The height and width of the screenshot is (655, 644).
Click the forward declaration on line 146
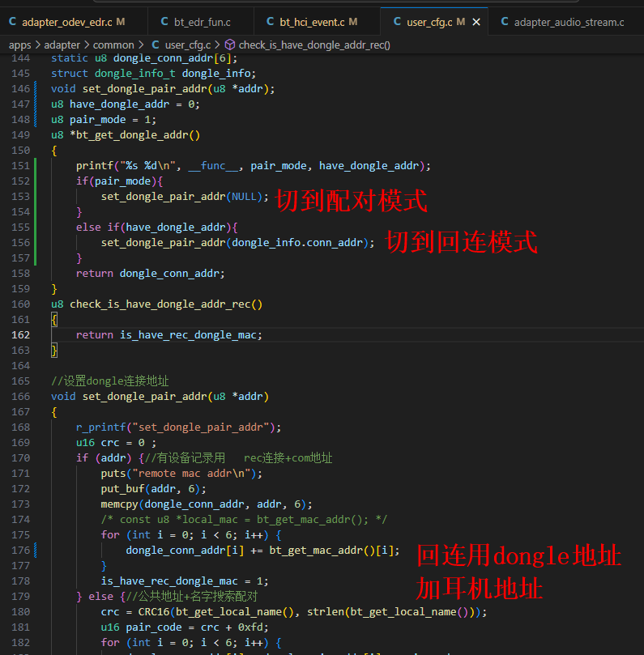[x=163, y=89]
